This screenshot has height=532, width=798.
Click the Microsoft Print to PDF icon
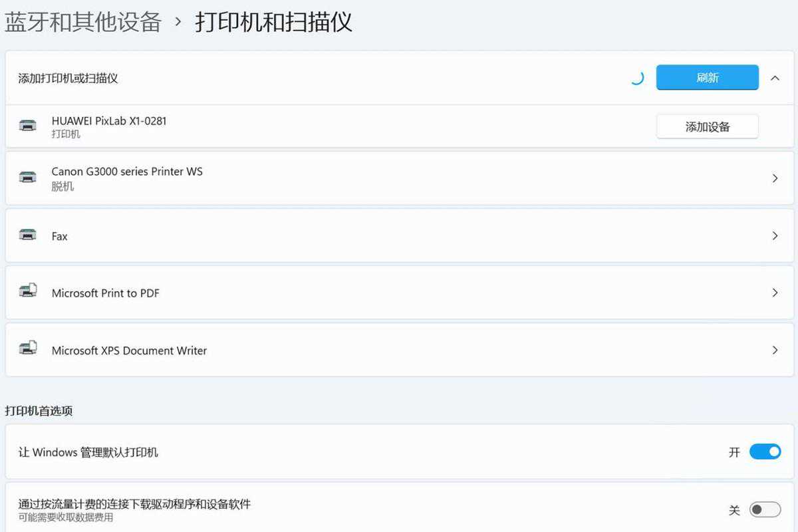[x=28, y=291]
